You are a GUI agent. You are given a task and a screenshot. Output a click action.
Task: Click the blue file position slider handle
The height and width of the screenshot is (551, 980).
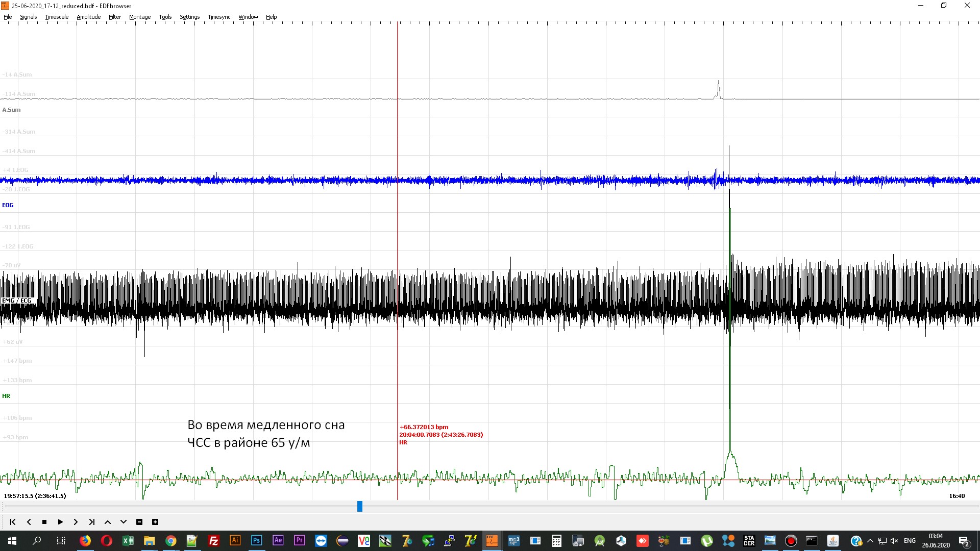point(360,506)
